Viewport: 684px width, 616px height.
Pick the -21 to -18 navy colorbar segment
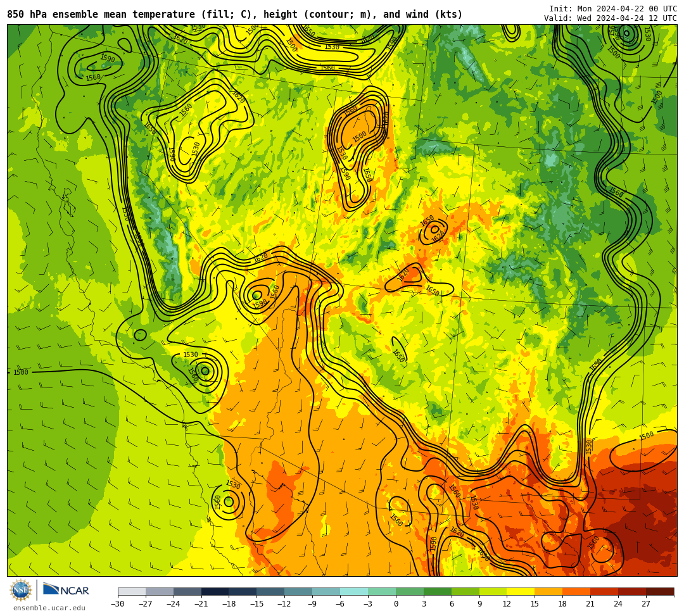click(215, 591)
